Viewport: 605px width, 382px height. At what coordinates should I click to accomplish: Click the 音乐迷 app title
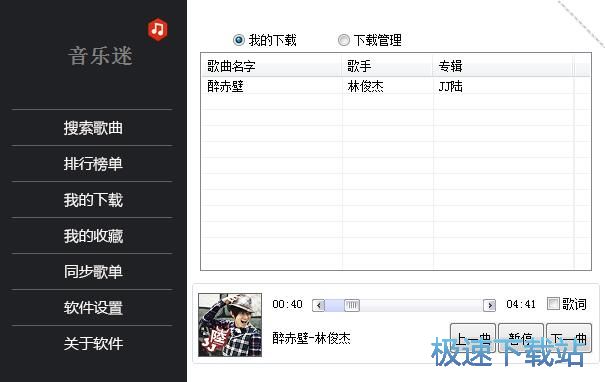100,56
